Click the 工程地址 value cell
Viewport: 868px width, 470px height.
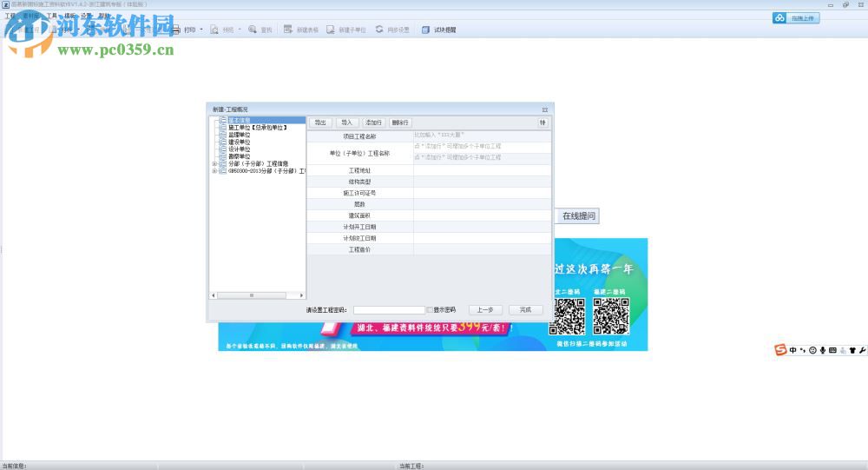[482, 170]
